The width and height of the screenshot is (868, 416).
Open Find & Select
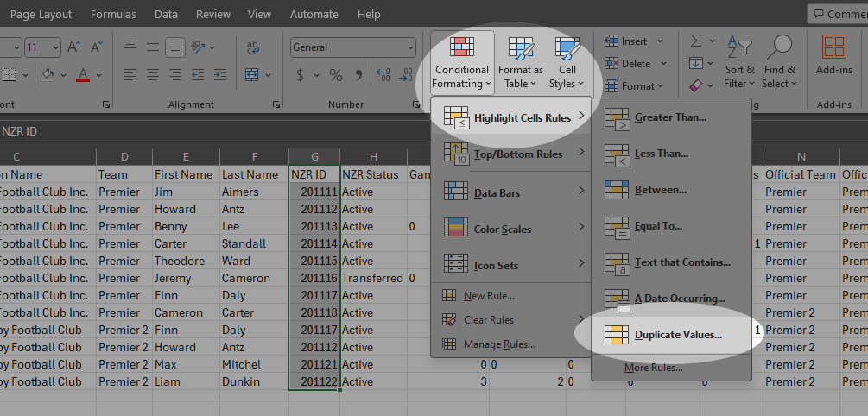click(779, 61)
